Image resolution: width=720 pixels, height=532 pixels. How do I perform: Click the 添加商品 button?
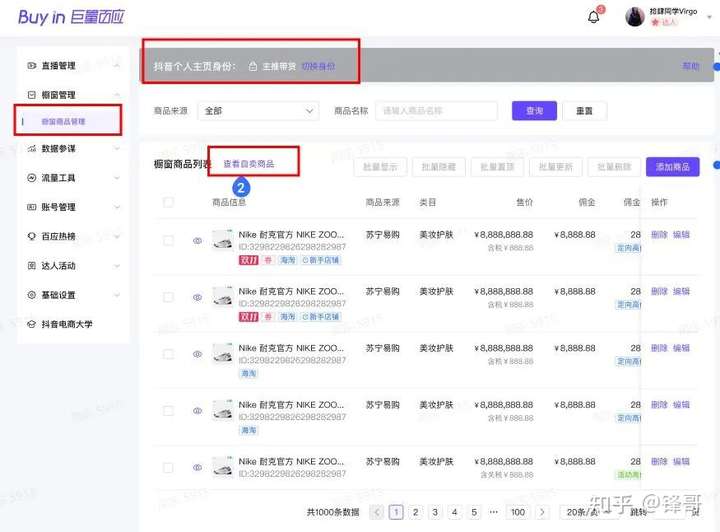[673, 167]
